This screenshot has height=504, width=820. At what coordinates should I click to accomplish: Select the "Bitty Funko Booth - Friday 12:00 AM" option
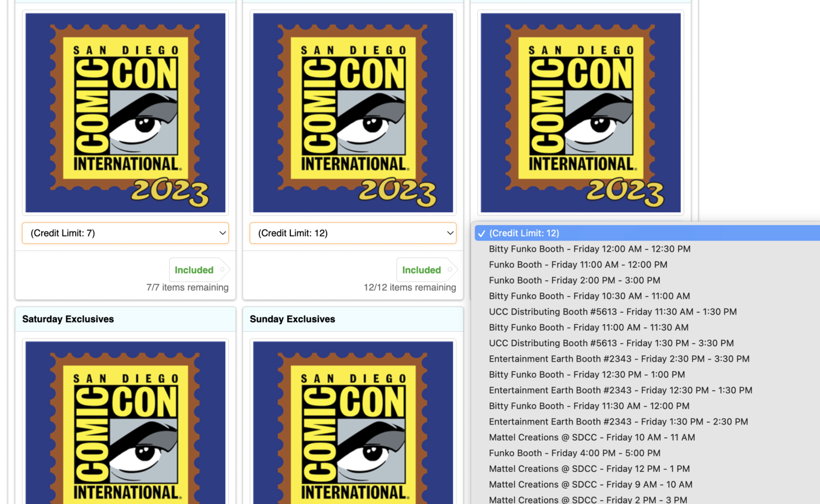[589, 249]
